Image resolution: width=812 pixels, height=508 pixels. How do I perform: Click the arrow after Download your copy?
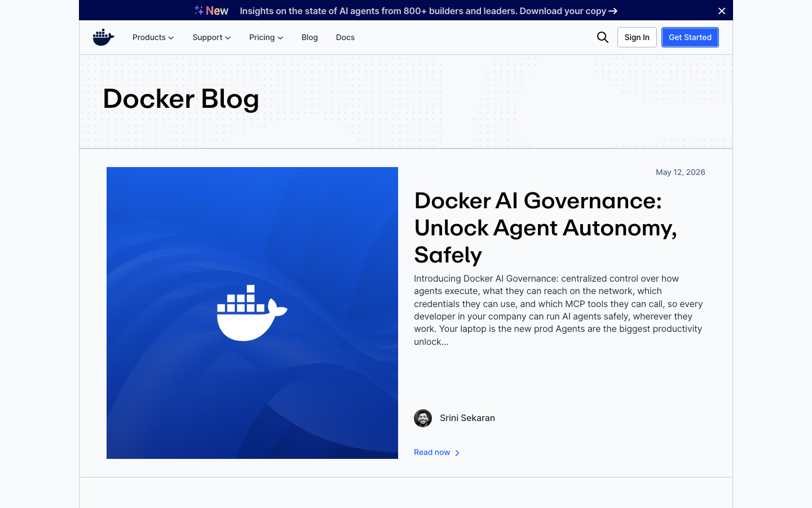pyautogui.click(x=614, y=11)
